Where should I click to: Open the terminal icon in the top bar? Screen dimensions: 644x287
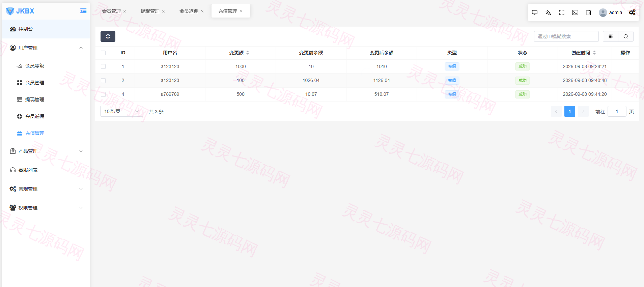point(575,12)
